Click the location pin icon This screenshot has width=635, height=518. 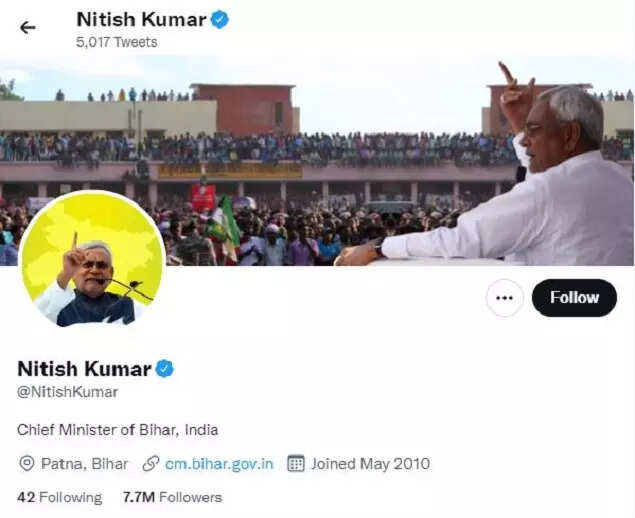pyautogui.click(x=27, y=463)
